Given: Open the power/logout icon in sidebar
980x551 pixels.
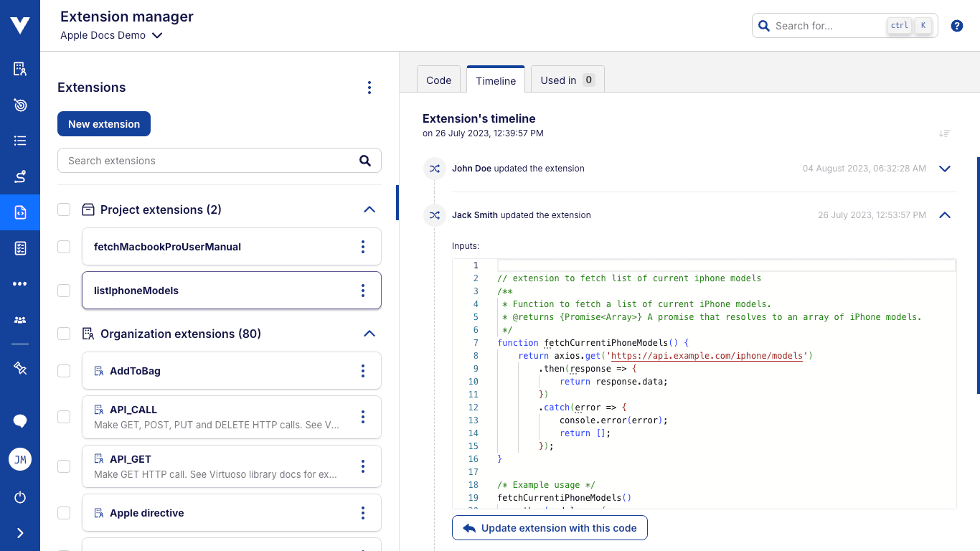Looking at the screenshot, I should click(x=20, y=497).
